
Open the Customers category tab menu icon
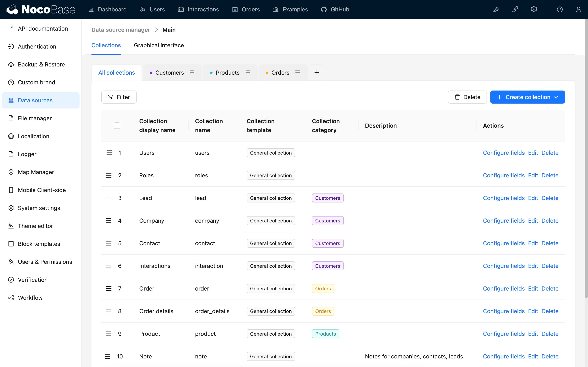pyautogui.click(x=192, y=72)
